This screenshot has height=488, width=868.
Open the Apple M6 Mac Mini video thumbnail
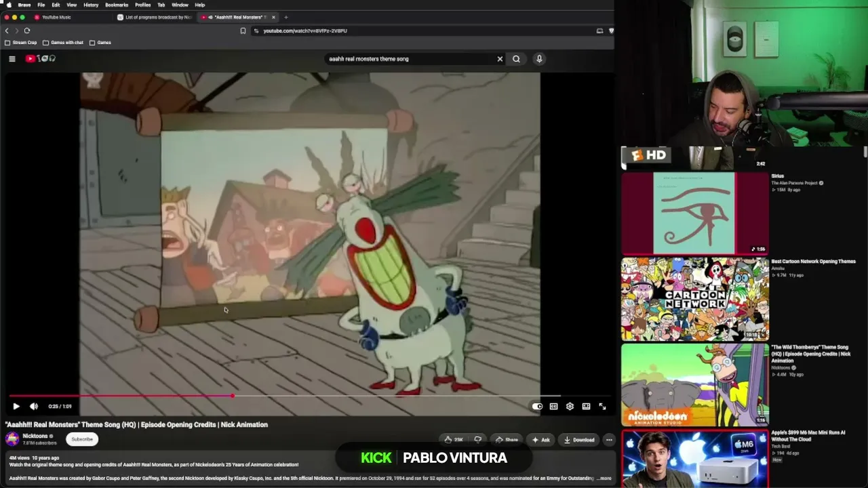point(695,459)
